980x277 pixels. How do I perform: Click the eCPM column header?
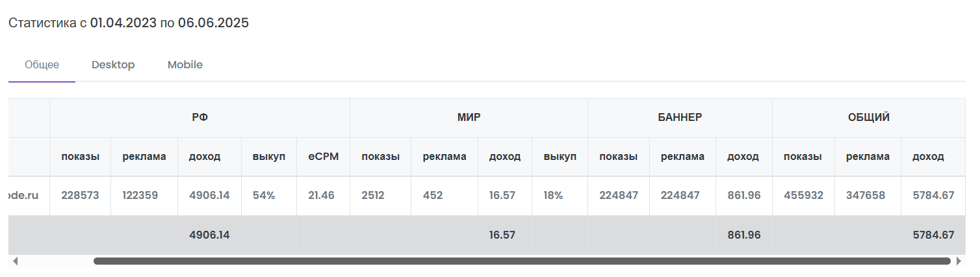[x=323, y=157]
